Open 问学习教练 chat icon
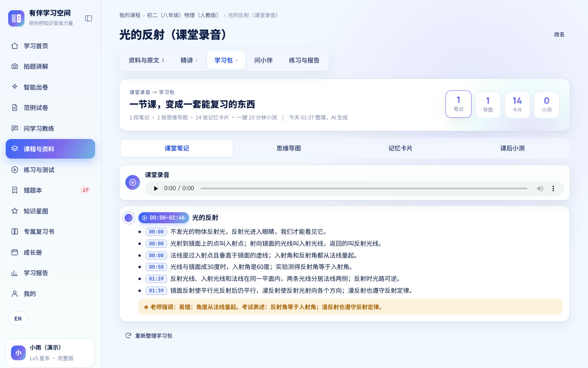 15,128
